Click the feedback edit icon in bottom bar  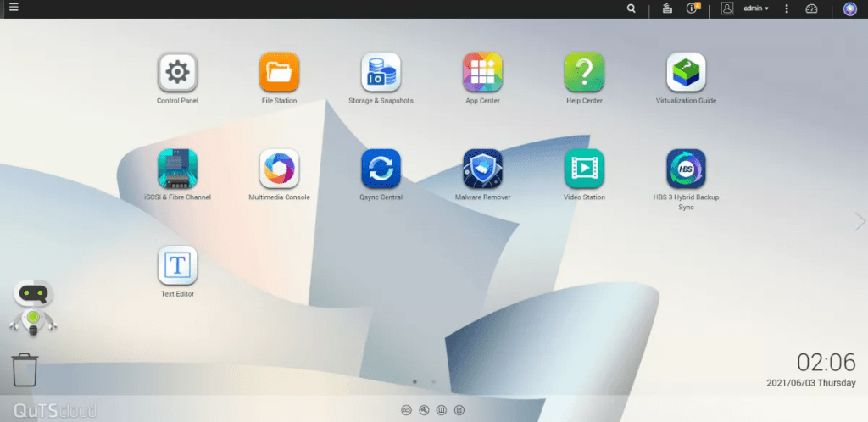click(x=459, y=410)
